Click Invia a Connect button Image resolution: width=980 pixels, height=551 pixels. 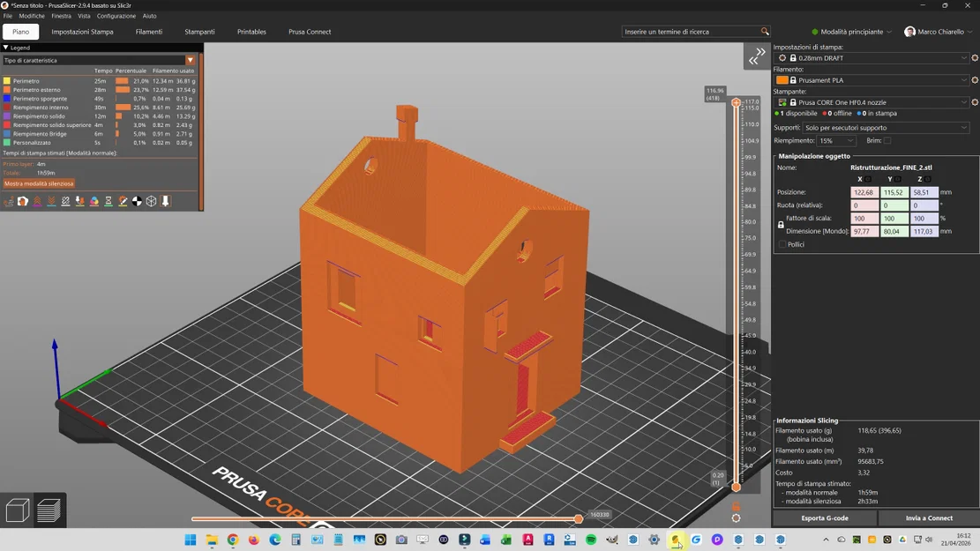929,517
